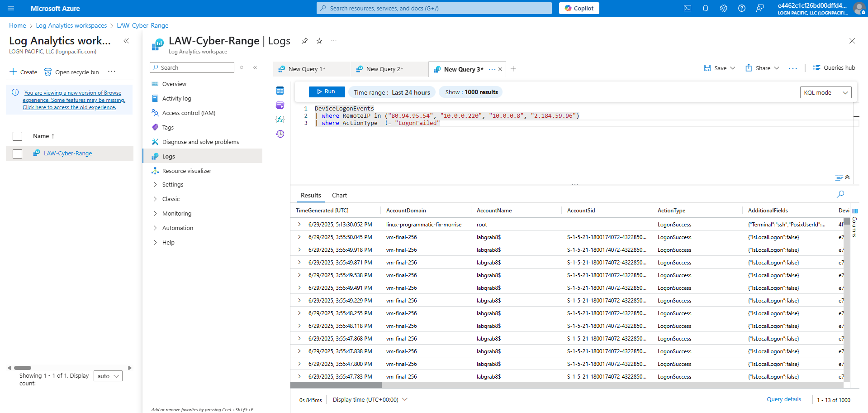
Task: Change Display time UTC dropdown
Action: (x=370, y=399)
